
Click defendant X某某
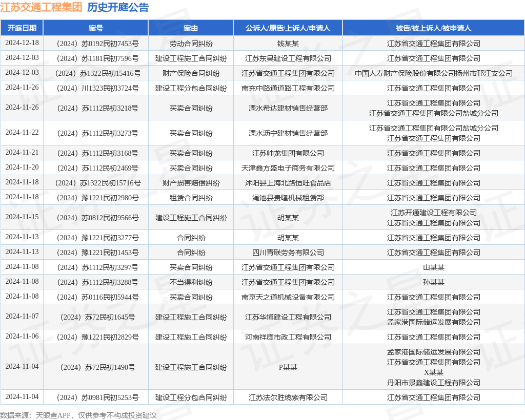tap(434, 372)
